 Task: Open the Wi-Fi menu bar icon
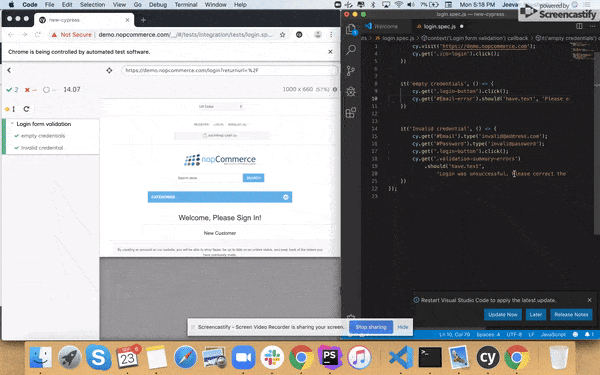click(399, 5)
